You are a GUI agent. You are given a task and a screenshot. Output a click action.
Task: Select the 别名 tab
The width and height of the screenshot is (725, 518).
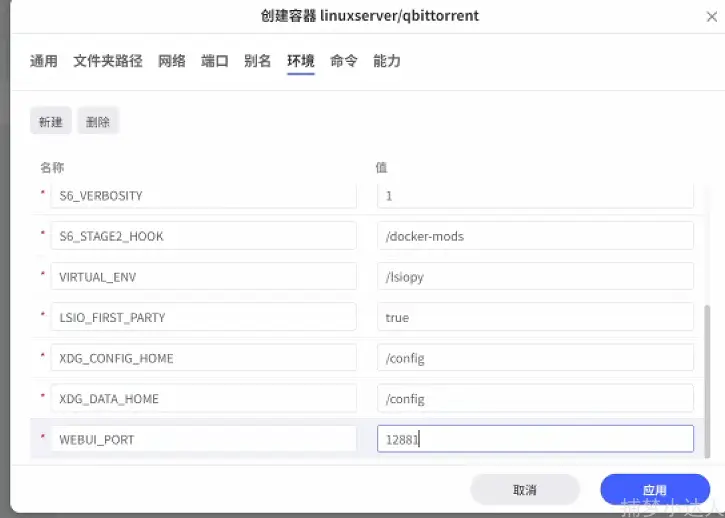coord(257,61)
